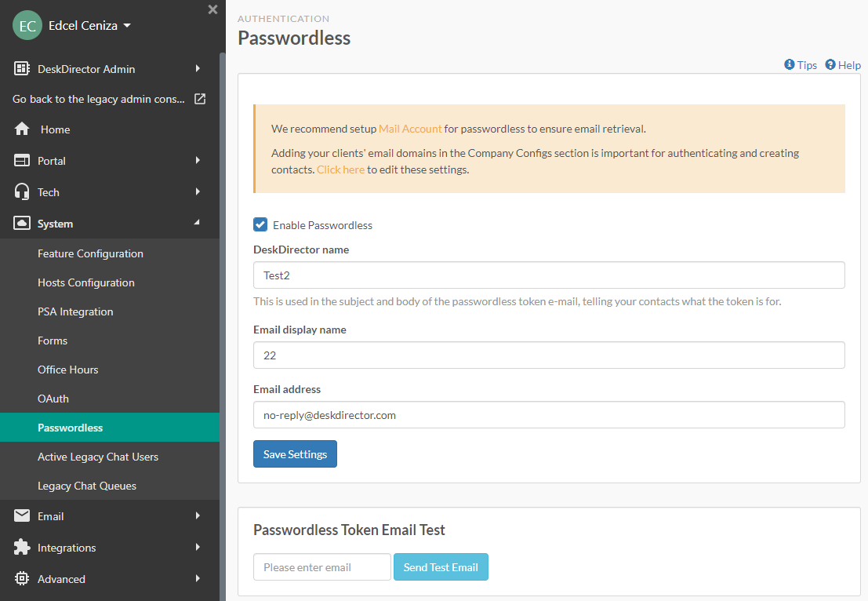Open the Edcel Ceniza account dropdown arrow
Viewport: 868px width, 601px height.
127,25
